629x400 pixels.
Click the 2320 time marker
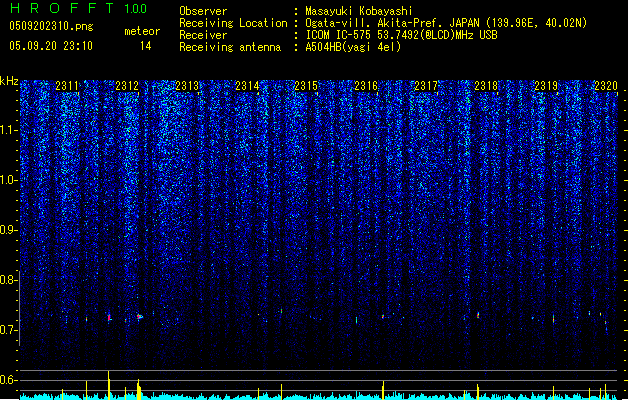606,86
